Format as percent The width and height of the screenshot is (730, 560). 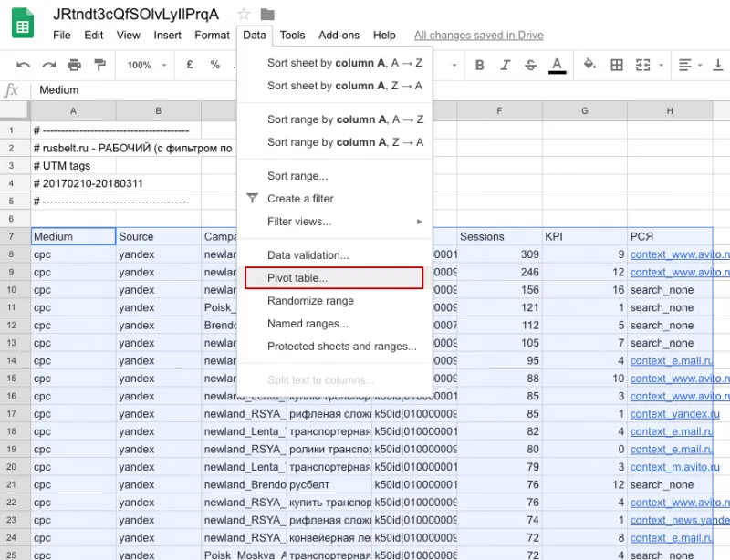point(214,65)
